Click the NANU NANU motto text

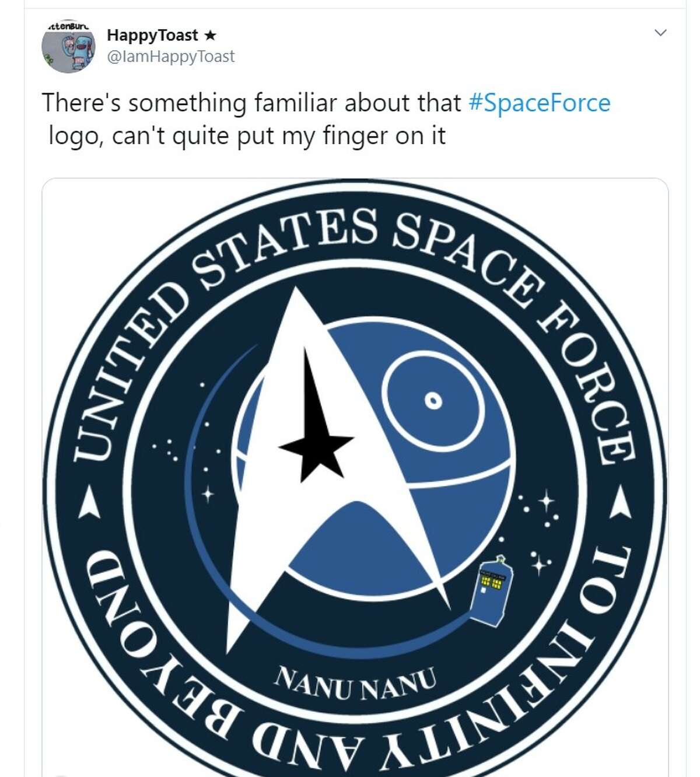[x=356, y=688]
